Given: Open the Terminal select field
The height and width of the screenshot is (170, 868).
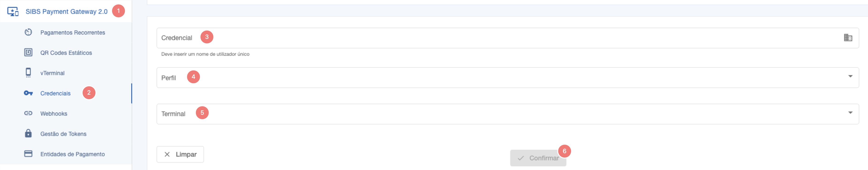Looking at the screenshot, I should pos(472,114).
